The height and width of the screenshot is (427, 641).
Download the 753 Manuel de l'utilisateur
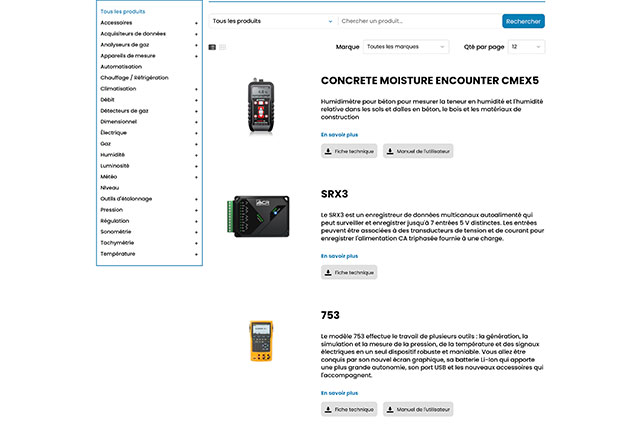pyautogui.click(x=418, y=409)
